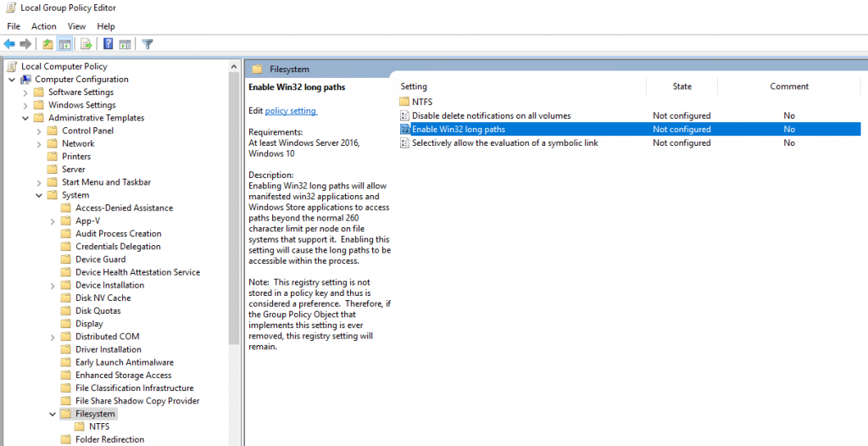
Task: Click the Up one level folder icon
Action: (x=47, y=44)
